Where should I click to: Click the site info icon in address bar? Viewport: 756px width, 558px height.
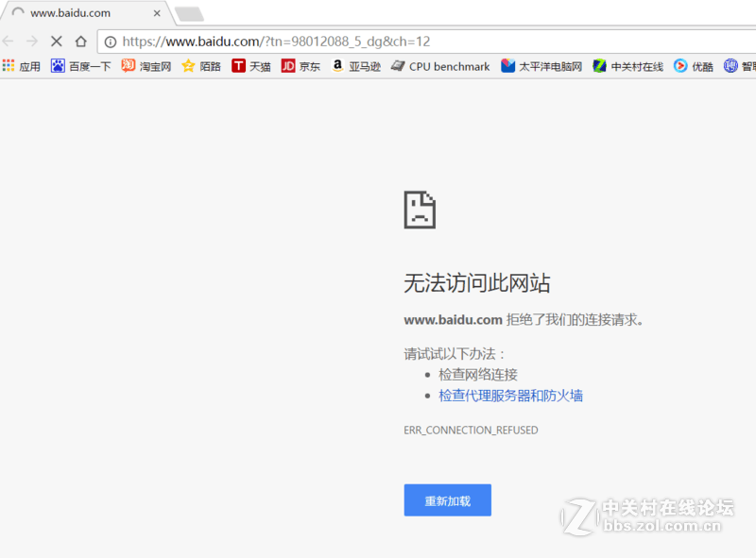(112, 42)
